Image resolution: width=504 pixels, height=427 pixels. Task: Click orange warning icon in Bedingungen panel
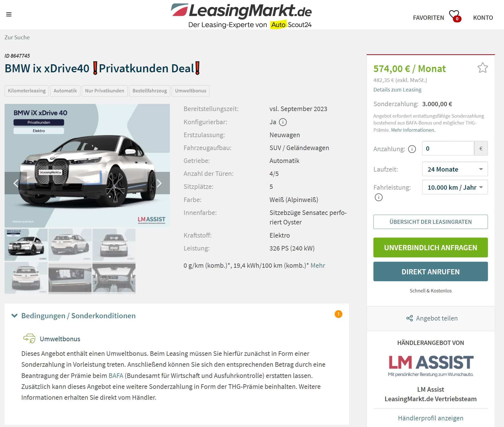point(338,314)
